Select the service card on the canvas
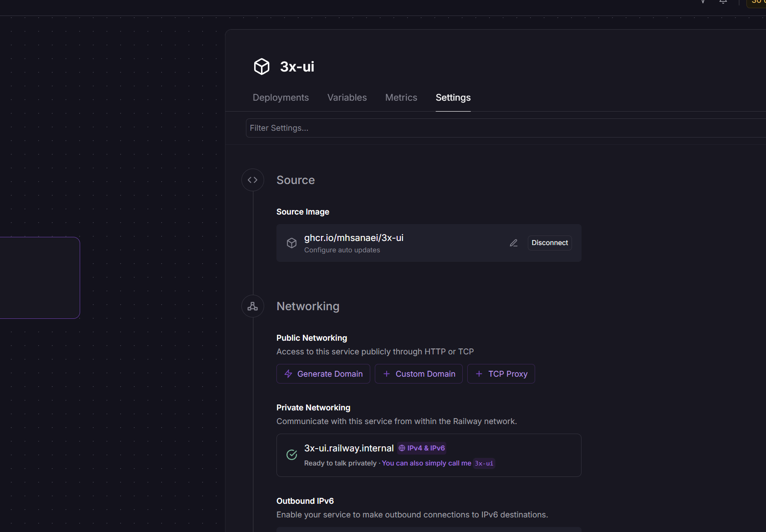The image size is (766, 532). tap(40, 278)
